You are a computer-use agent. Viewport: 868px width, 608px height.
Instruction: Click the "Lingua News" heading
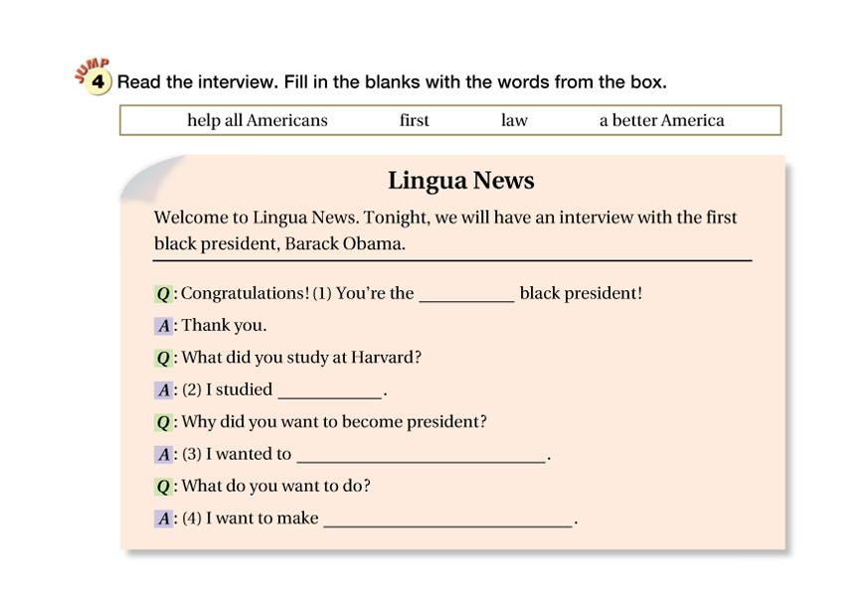[x=460, y=181]
